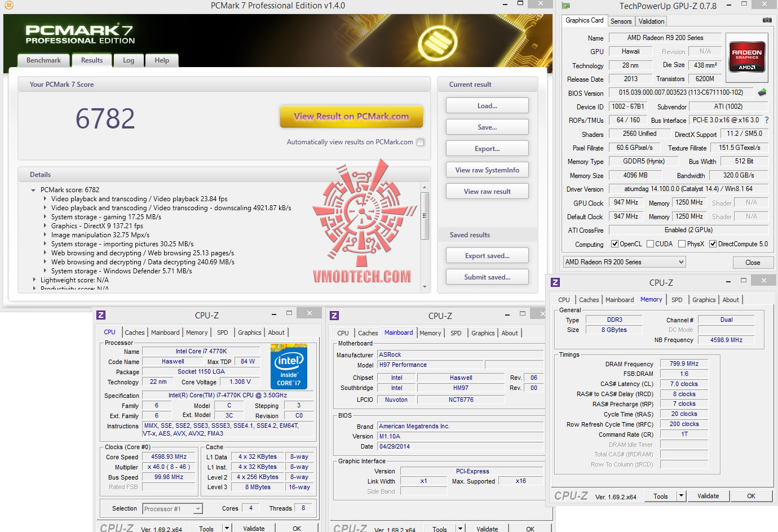Open About tab in CPU-Z Memory window
Viewport: 778px width, 532px height.
(x=731, y=300)
